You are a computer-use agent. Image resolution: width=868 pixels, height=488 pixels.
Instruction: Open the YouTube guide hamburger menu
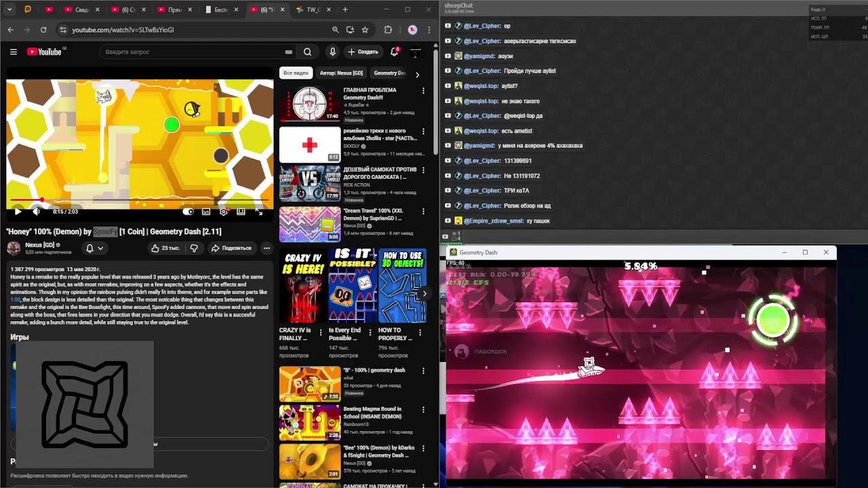coord(13,52)
